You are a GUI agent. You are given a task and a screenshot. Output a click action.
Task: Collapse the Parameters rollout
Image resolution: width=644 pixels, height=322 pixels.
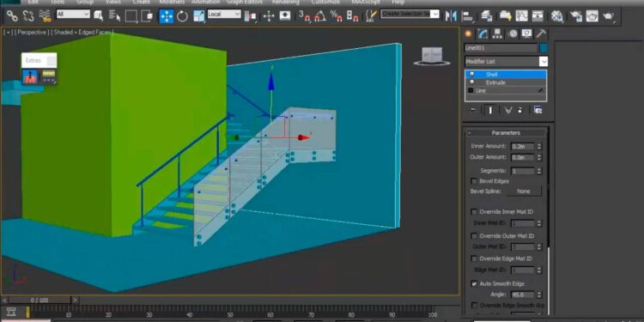click(x=470, y=133)
